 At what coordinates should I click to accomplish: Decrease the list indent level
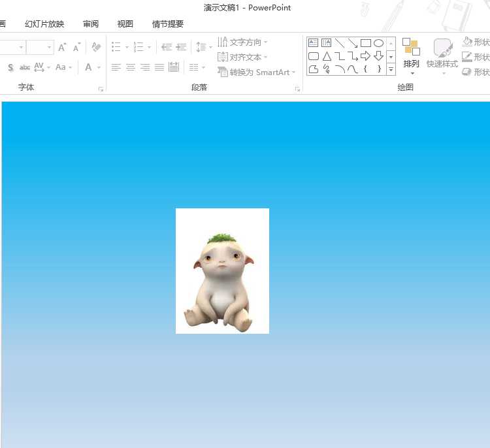(x=166, y=47)
